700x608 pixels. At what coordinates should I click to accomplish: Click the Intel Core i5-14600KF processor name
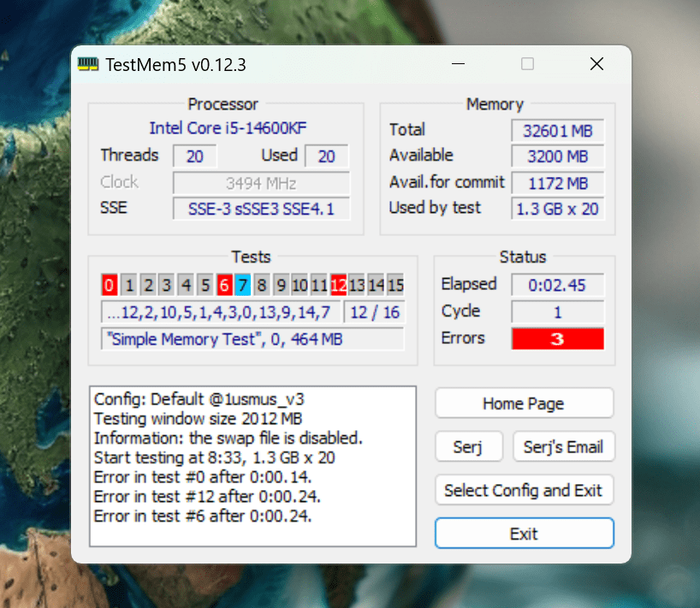pyautogui.click(x=228, y=128)
